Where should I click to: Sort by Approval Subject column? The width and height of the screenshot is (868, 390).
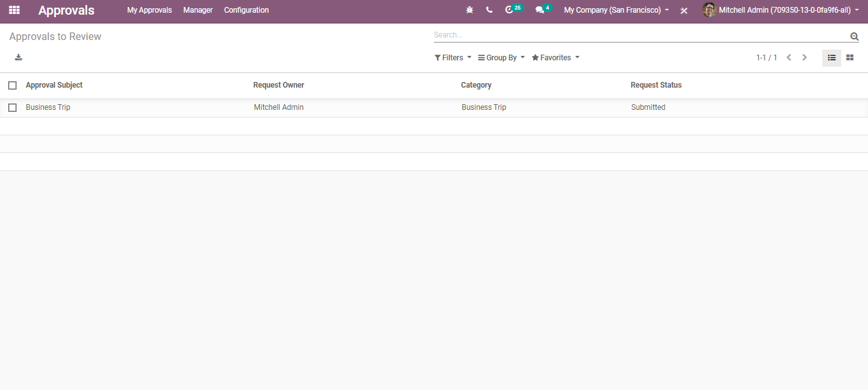click(x=54, y=85)
